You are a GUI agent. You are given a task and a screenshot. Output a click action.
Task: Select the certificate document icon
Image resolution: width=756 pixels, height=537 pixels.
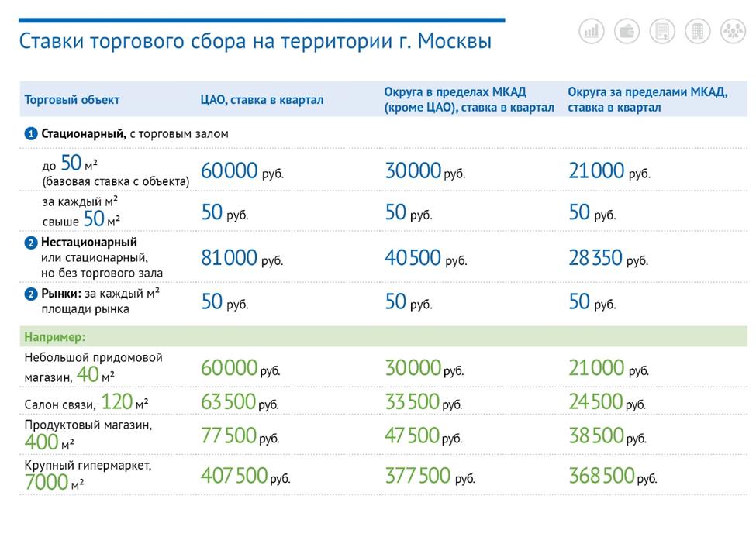662,31
